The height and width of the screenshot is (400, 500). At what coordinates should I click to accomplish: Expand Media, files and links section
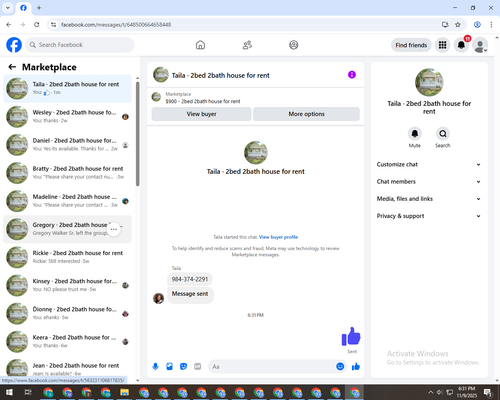tap(429, 199)
